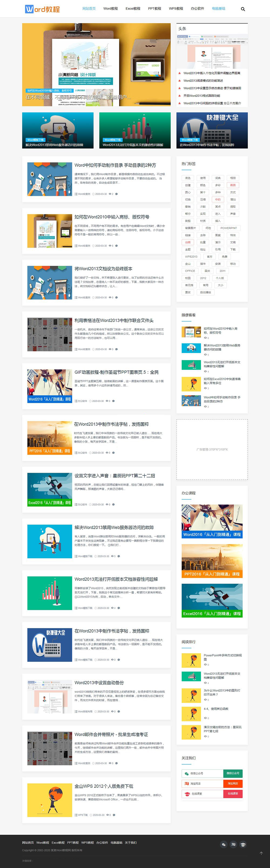Select the WPS2013 hot tag
Screen dimensions: 270x868
(191, 257)
